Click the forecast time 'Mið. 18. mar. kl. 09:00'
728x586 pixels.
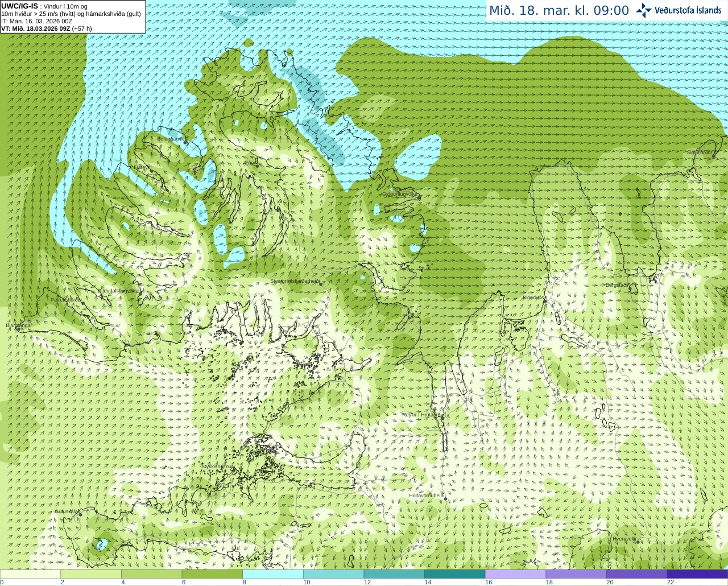559,11
